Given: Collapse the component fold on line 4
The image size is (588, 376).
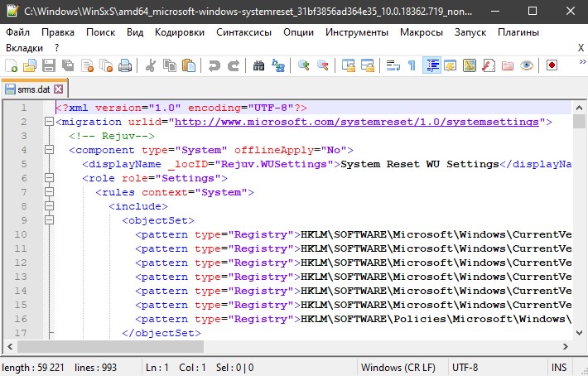Looking at the screenshot, I should coord(49,150).
